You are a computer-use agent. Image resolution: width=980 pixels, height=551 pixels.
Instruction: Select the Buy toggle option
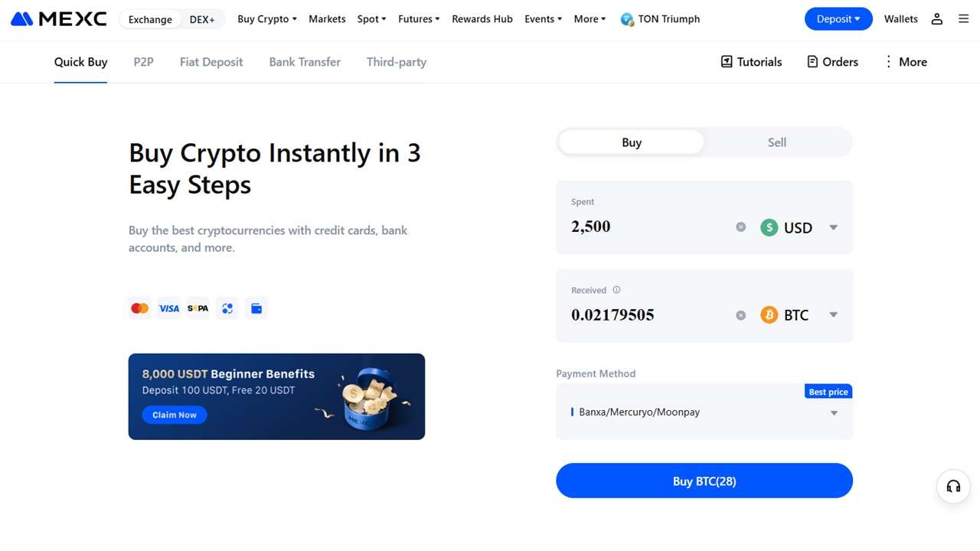tap(632, 142)
